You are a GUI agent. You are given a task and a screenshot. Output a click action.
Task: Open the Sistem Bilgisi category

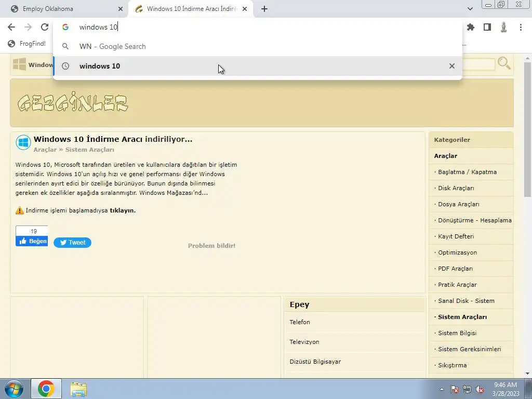coord(457,333)
